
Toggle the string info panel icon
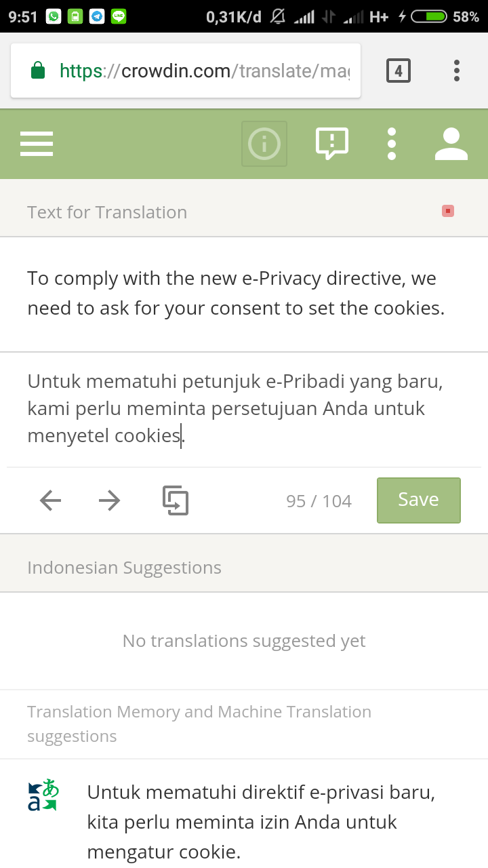(264, 144)
